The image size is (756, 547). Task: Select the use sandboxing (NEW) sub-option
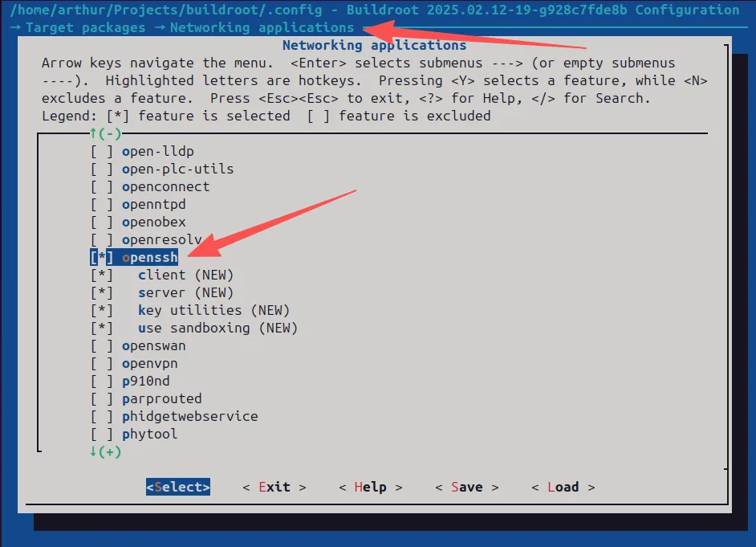point(218,328)
